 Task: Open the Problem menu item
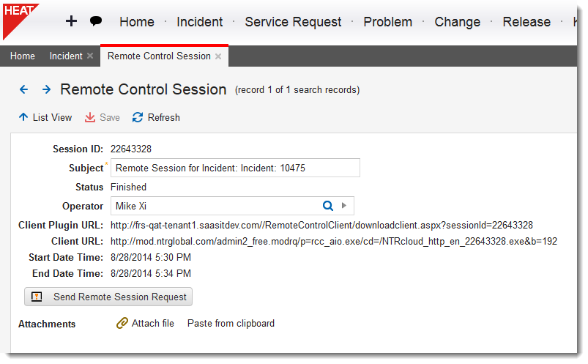click(x=388, y=22)
